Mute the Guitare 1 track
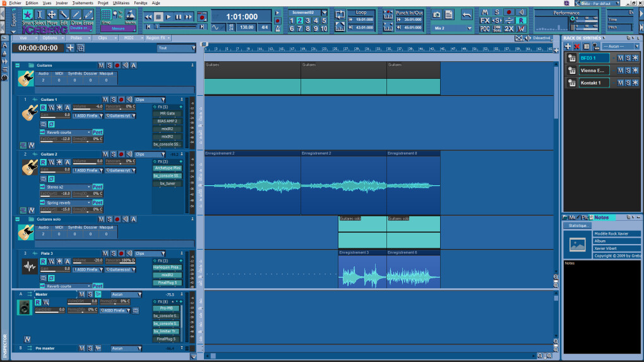 (105, 99)
